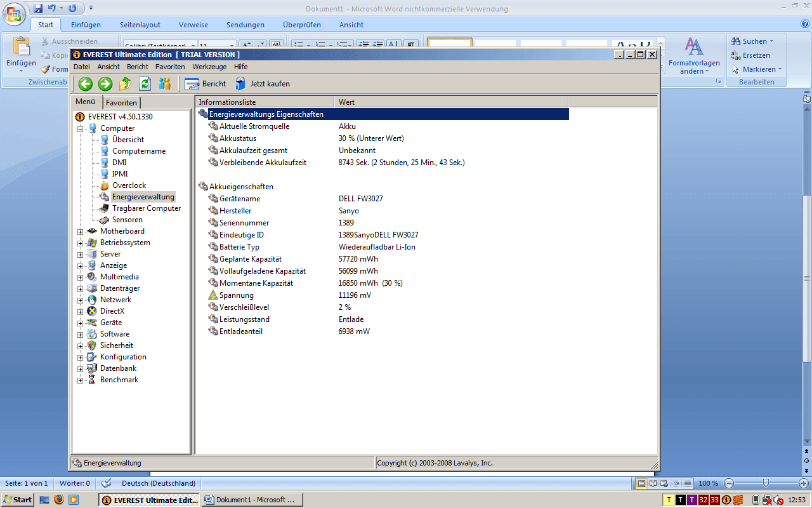Screen dimensions: 812x508
Task: Expand the Motherboard tree node
Action: click(x=81, y=232)
